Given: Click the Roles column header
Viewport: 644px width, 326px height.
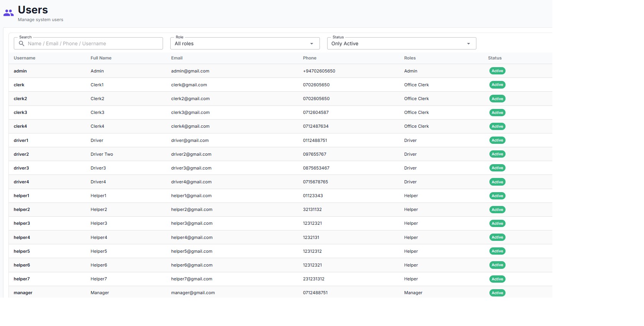Looking at the screenshot, I should (x=410, y=58).
